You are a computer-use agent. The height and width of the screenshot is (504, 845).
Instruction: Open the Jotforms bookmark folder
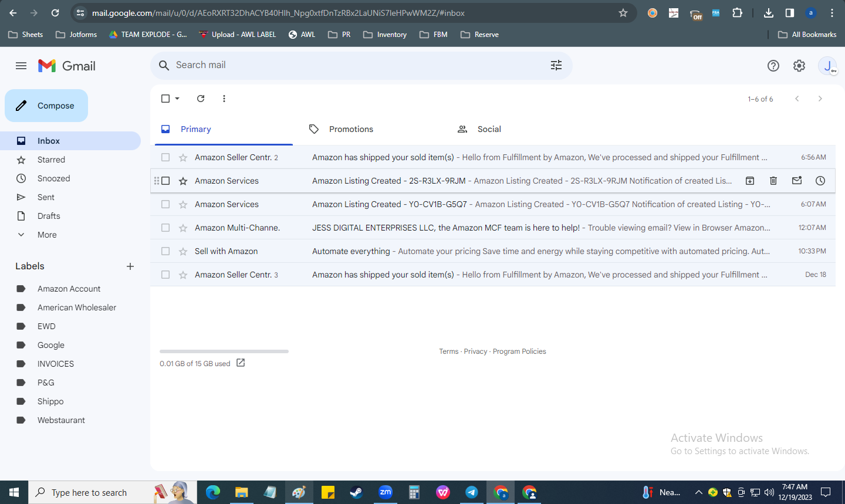76,35
